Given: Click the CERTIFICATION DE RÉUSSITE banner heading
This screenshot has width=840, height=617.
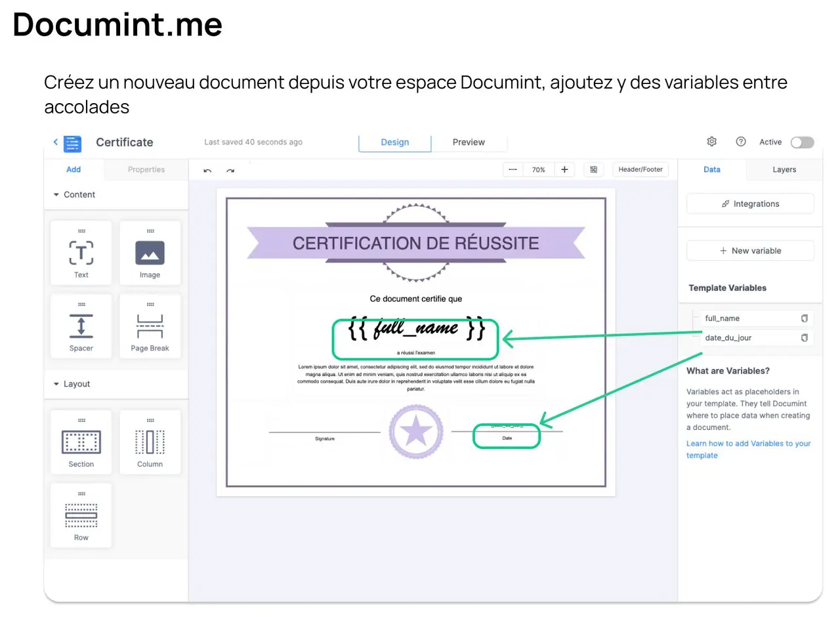Looking at the screenshot, I should [x=415, y=243].
